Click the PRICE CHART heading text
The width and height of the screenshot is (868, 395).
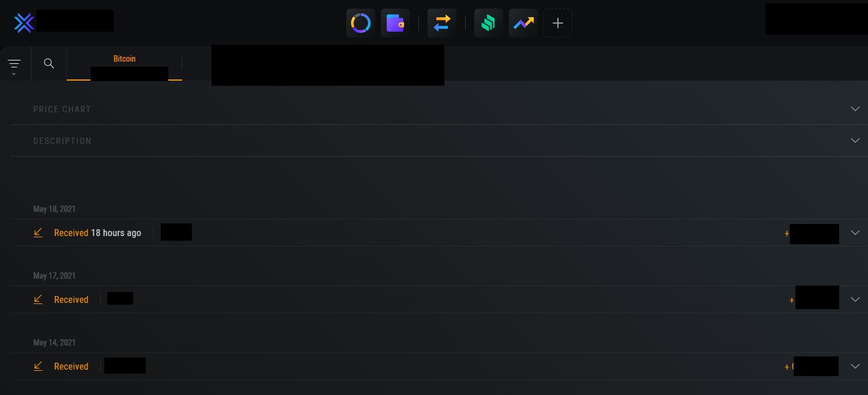(x=62, y=109)
